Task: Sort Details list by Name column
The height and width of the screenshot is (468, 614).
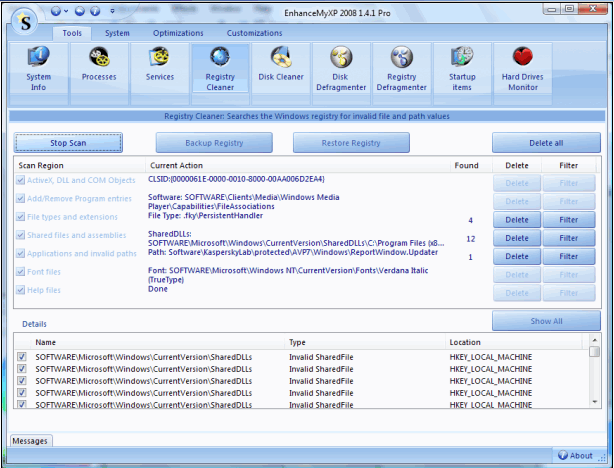Action: click(x=157, y=342)
